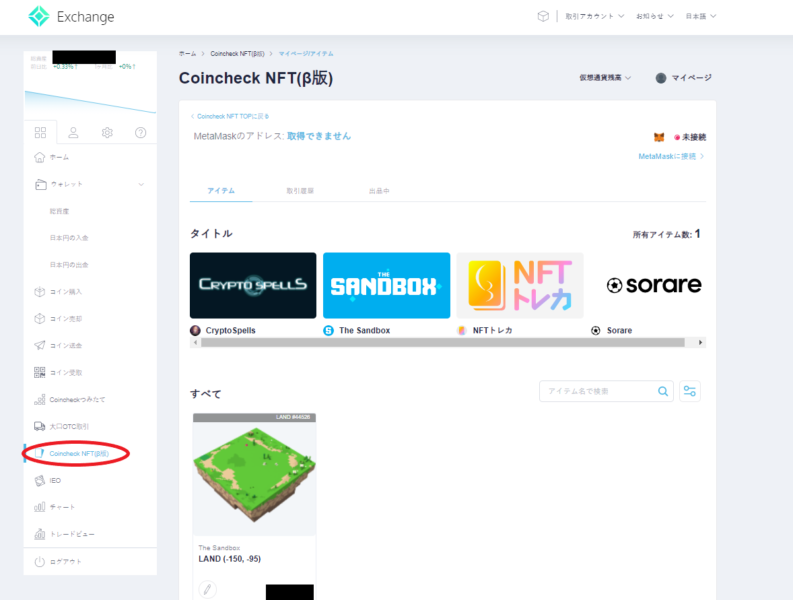This screenshot has height=600, width=793.
Task: Open the LAND #44526 item thumbnail
Action: pos(254,475)
